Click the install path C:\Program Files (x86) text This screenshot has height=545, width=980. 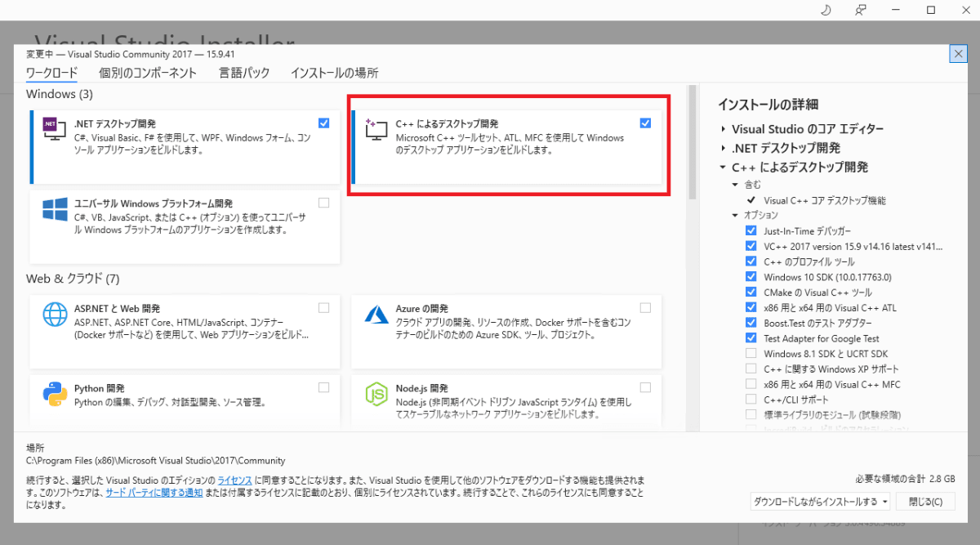click(x=156, y=461)
